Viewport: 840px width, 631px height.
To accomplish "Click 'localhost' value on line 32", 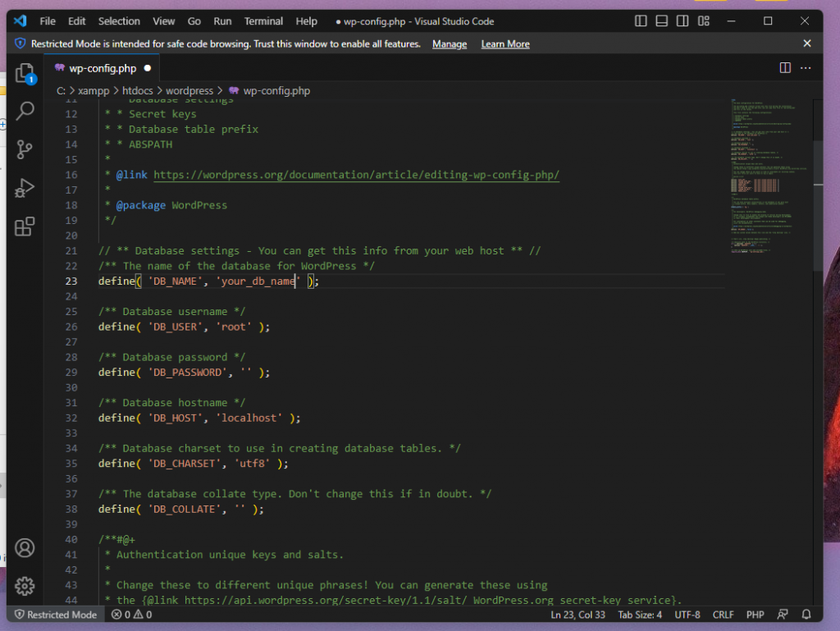I will pos(249,418).
